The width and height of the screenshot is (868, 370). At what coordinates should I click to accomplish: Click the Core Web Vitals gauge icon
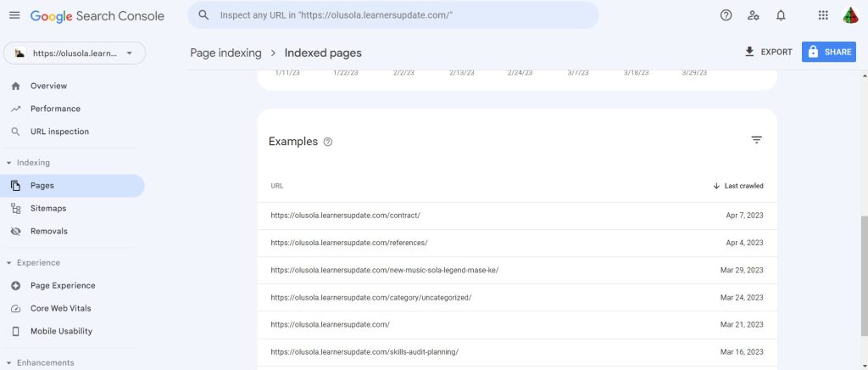click(15, 309)
